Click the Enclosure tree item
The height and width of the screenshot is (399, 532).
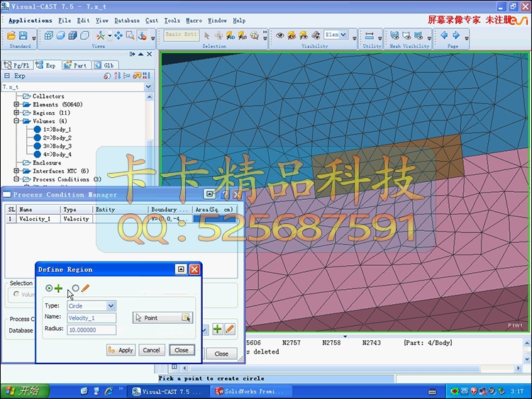pos(47,163)
